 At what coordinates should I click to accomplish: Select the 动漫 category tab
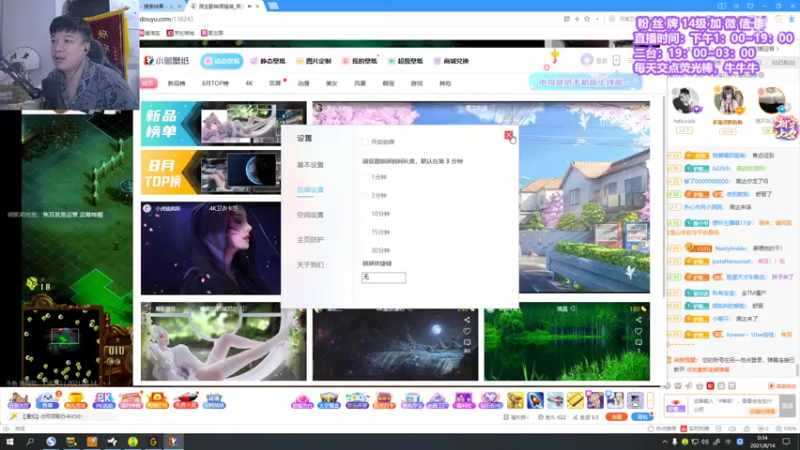[x=304, y=83]
